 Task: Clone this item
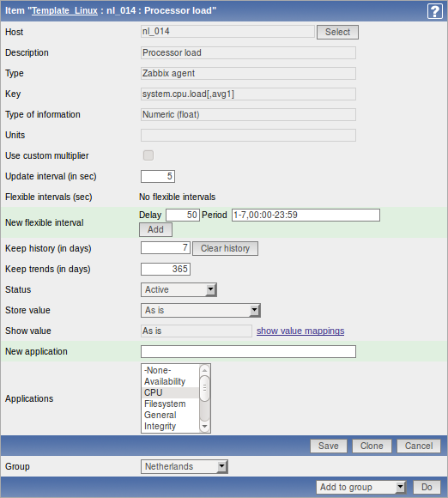pyautogui.click(x=372, y=446)
